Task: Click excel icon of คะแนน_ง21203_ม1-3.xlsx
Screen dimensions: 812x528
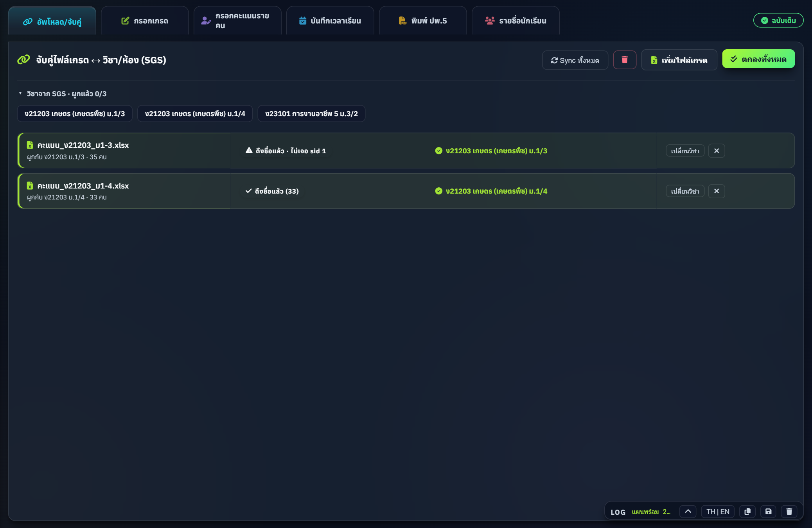Action: (30, 145)
